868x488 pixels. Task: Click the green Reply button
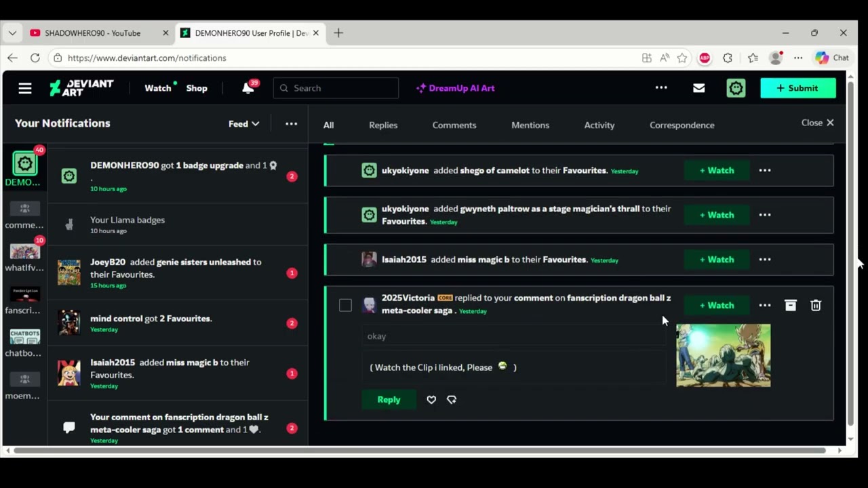(389, 400)
